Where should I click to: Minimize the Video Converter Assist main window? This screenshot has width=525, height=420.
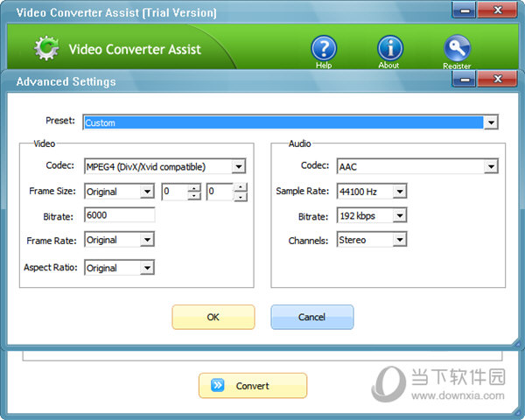(464, 10)
